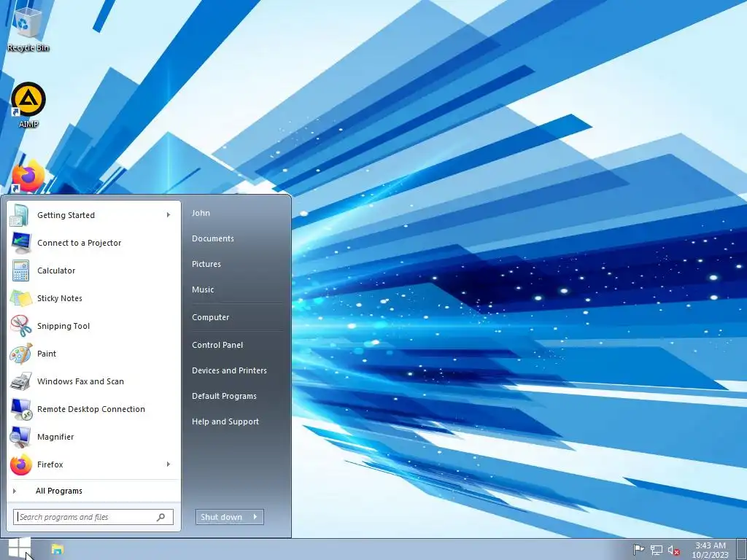Click the Firefox icon in Start menu
This screenshot has height=560, width=747.
tap(20, 464)
